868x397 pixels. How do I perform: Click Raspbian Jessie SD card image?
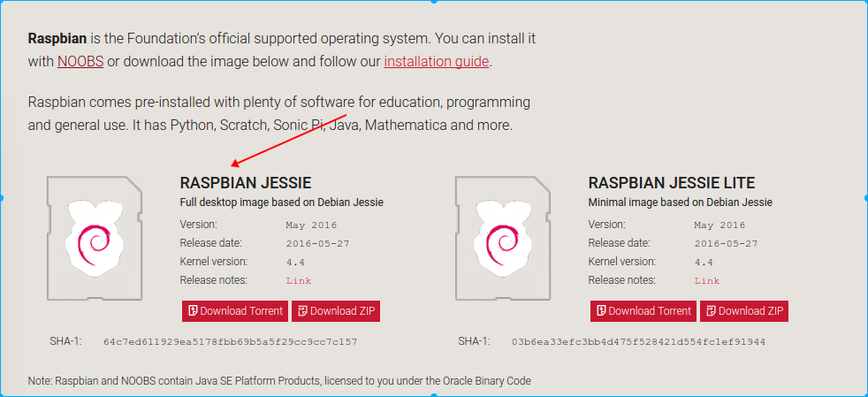[94, 238]
